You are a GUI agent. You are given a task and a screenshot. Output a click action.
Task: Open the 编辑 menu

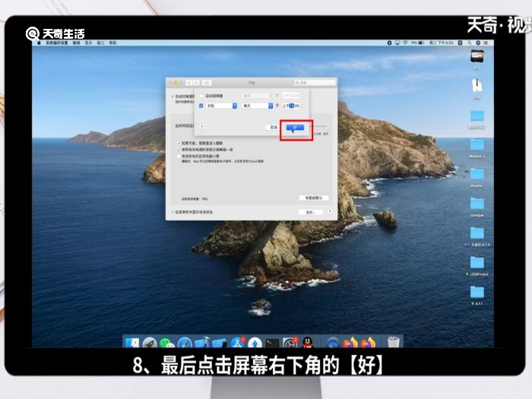pyautogui.click(x=76, y=43)
